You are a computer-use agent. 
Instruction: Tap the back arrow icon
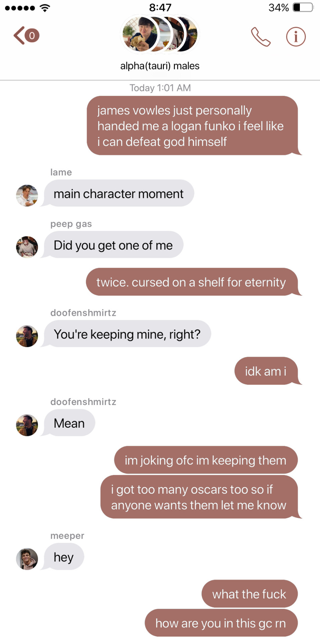[19, 35]
